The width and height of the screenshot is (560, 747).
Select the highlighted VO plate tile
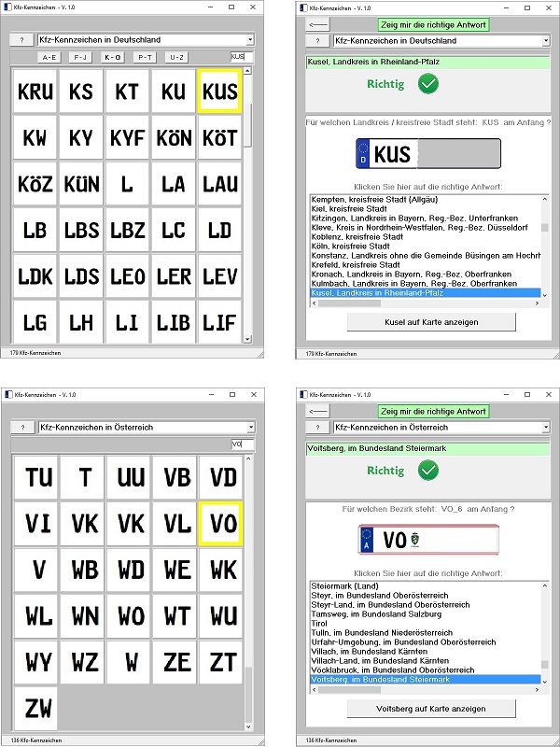point(223,523)
